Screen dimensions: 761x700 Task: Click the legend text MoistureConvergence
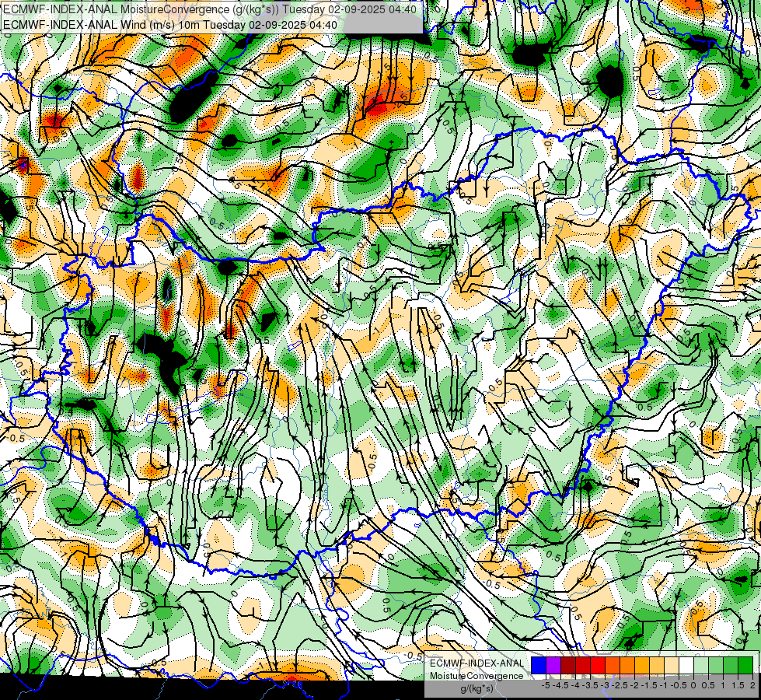click(x=476, y=676)
